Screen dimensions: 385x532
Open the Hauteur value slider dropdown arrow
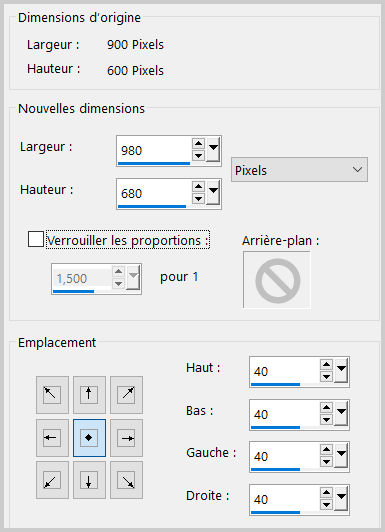tap(213, 192)
